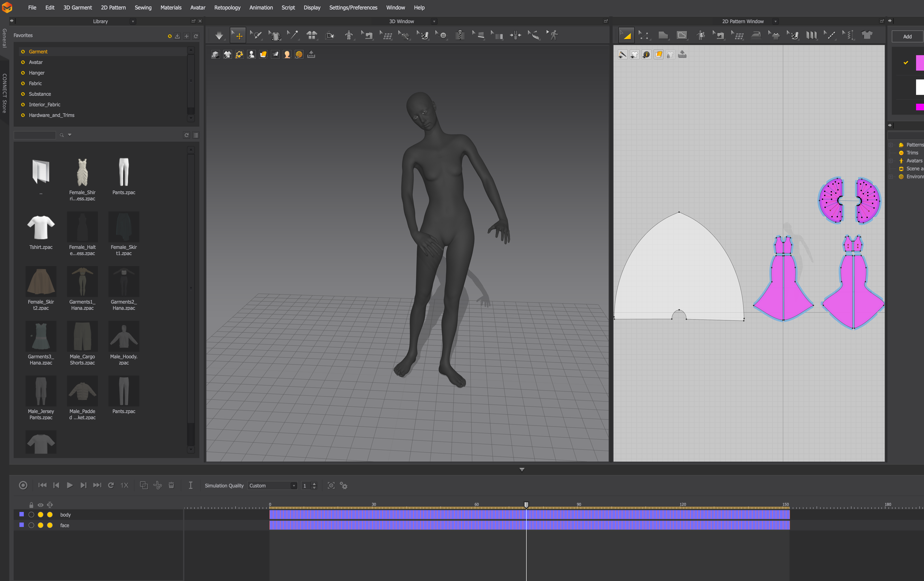Click the record button in timeline

click(x=23, y=485)
